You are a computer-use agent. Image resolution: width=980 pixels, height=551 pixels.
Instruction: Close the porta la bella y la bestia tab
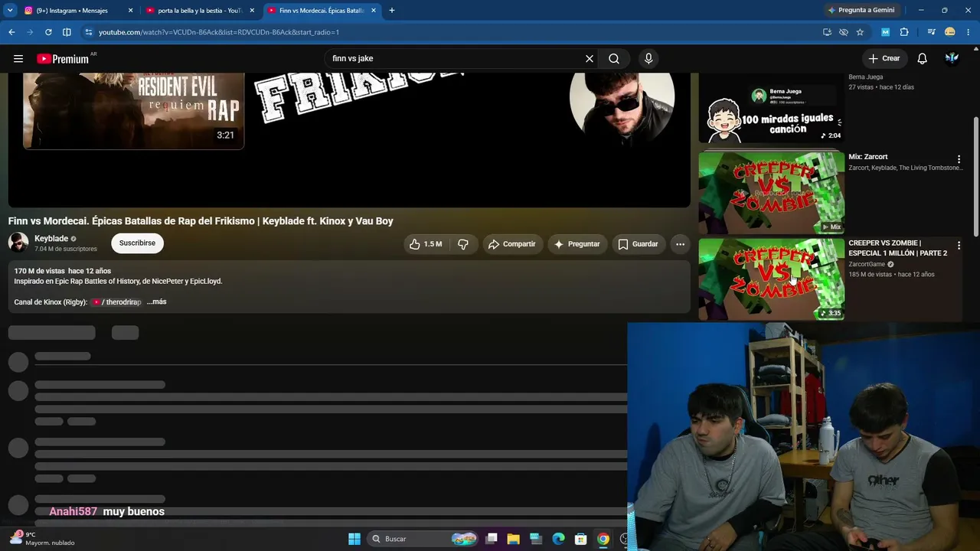[252, 11]
